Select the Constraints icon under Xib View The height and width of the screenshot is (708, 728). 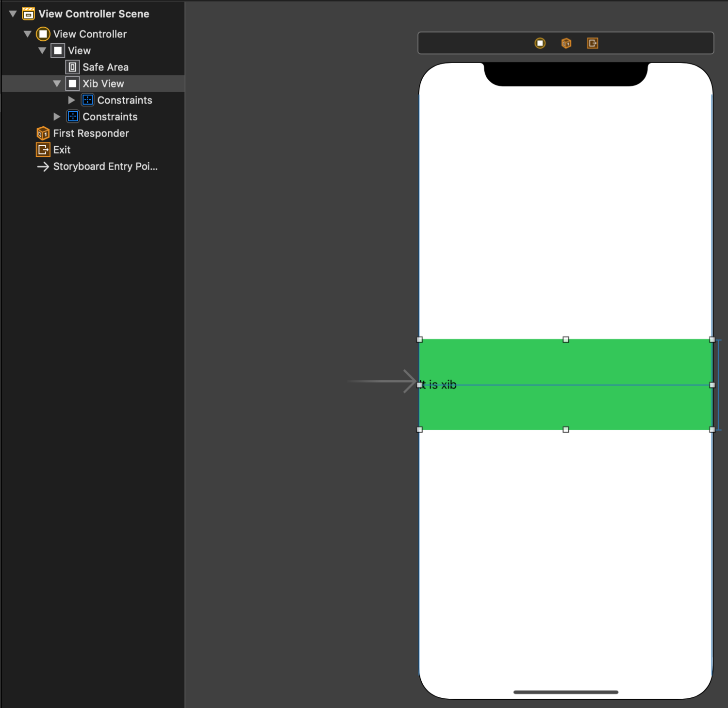[88, 100]
